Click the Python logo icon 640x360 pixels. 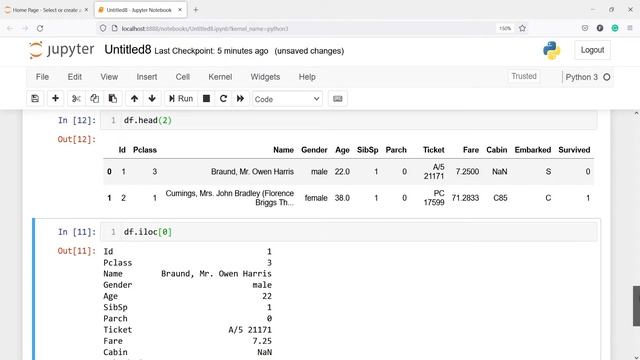click(551, 50)
